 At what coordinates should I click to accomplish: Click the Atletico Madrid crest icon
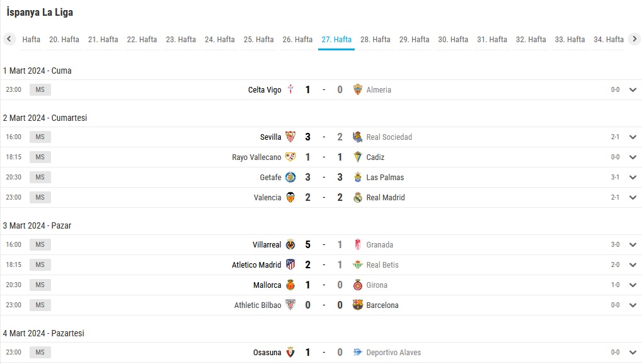(290, 264)
